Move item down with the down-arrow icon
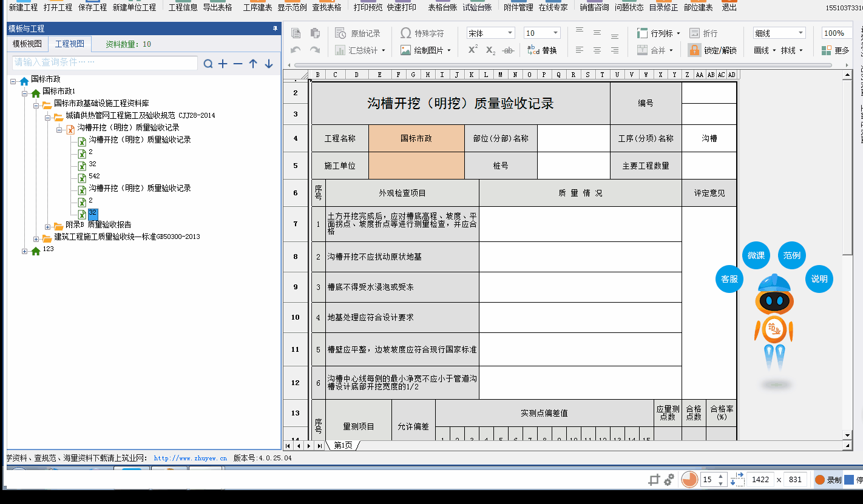The width and height of the screenshot is (863, 504). [269, 64]
